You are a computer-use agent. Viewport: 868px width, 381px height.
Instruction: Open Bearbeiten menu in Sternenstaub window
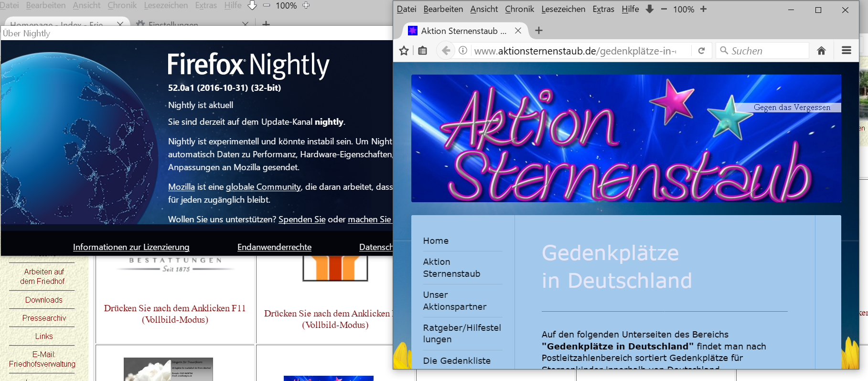coord(443,9)
